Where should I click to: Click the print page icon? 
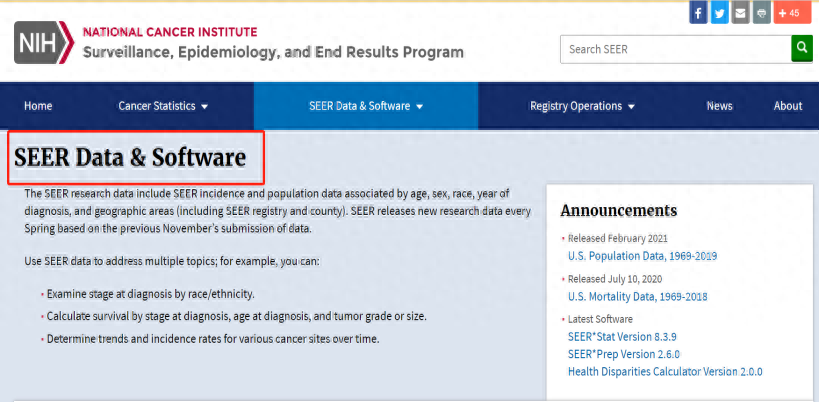[761, 13]
